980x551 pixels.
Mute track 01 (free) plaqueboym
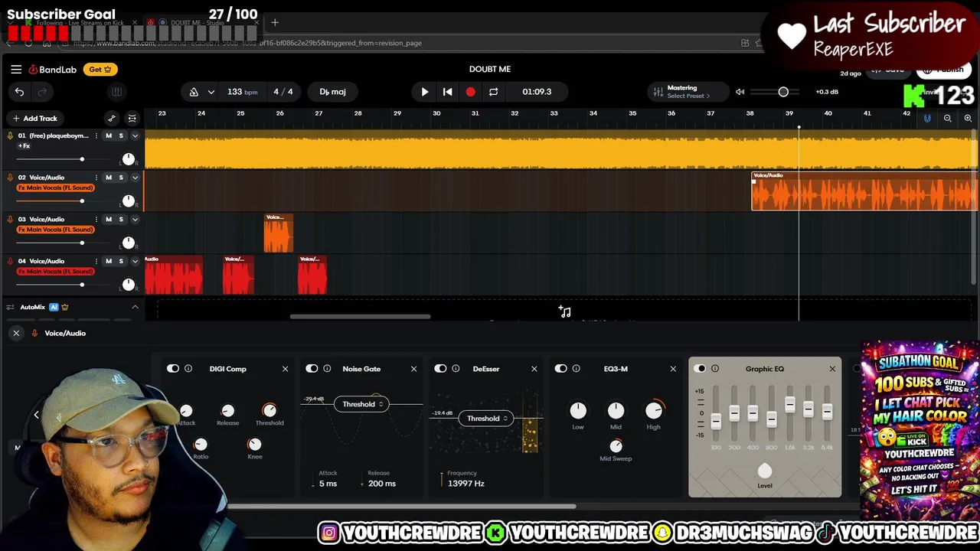(109, 135)
